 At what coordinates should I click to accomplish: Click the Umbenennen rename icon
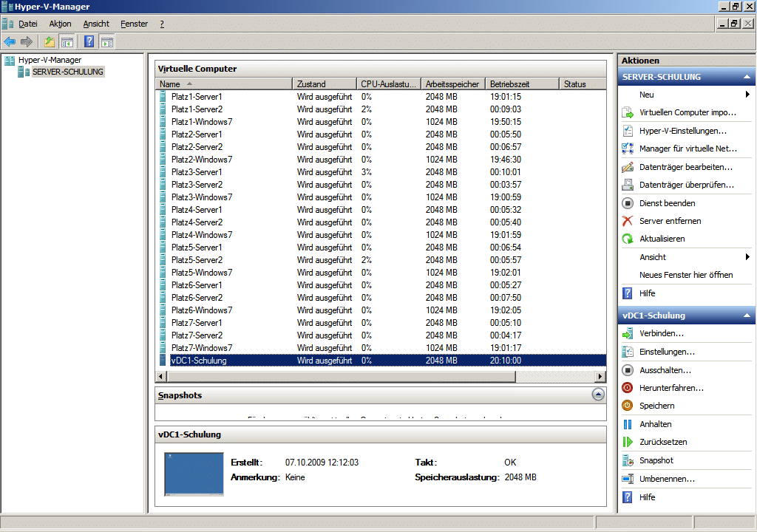[x=627, y=479]
